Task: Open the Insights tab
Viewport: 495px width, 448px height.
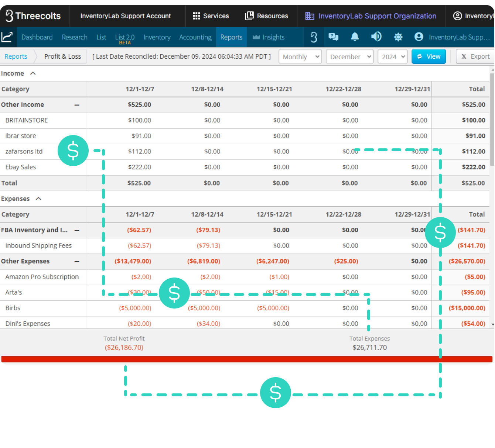Action: (269, 37)
